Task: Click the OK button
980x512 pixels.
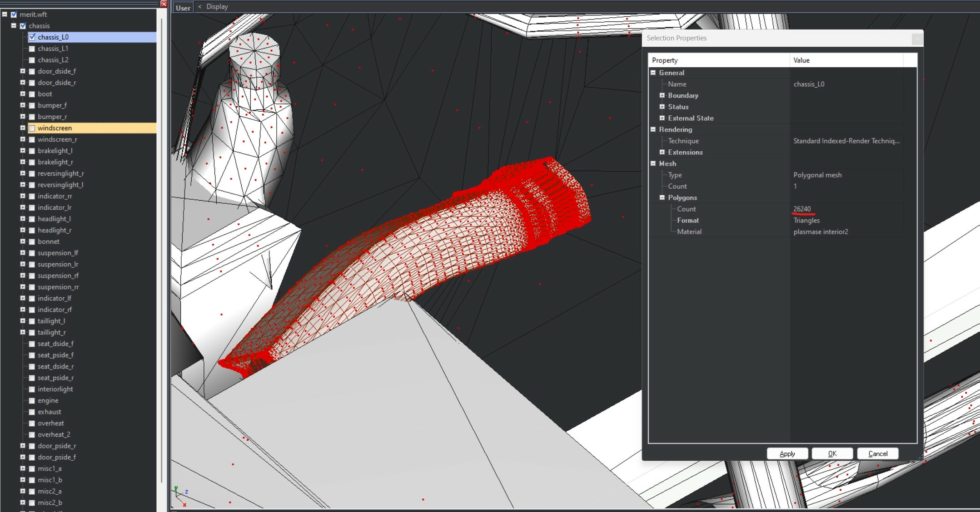Action: (x=832, y=453)
